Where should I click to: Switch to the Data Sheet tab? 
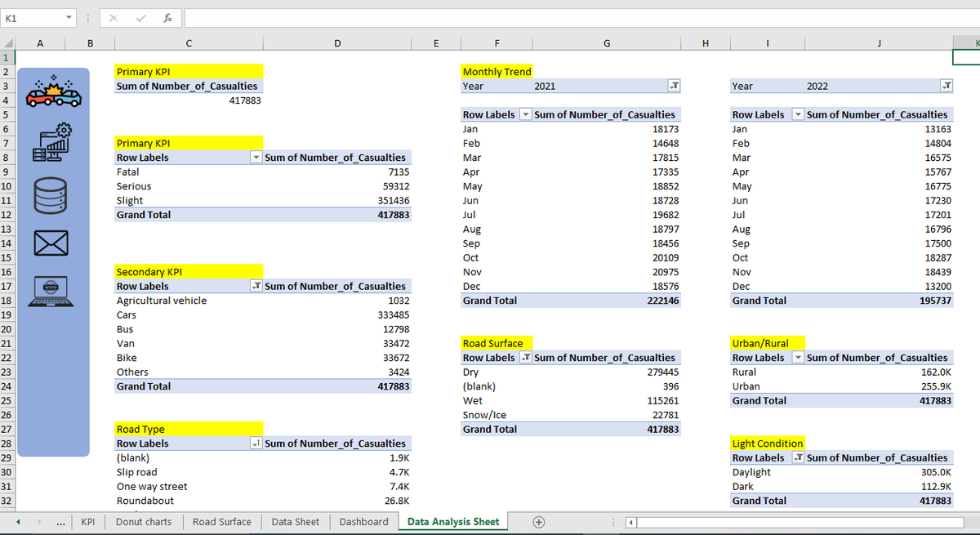click(296, 522)
